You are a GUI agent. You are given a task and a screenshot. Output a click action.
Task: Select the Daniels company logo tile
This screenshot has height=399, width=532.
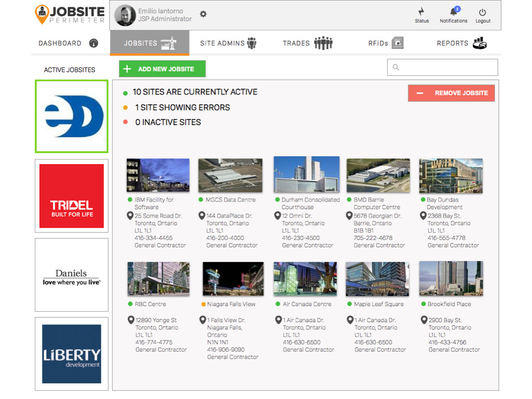[x=72, y=275]
